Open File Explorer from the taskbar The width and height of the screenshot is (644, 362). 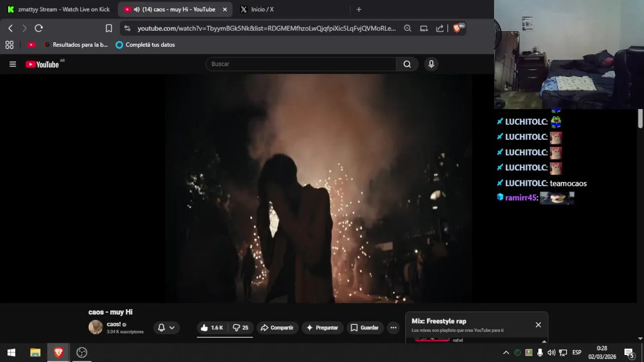tap(35, 352)
